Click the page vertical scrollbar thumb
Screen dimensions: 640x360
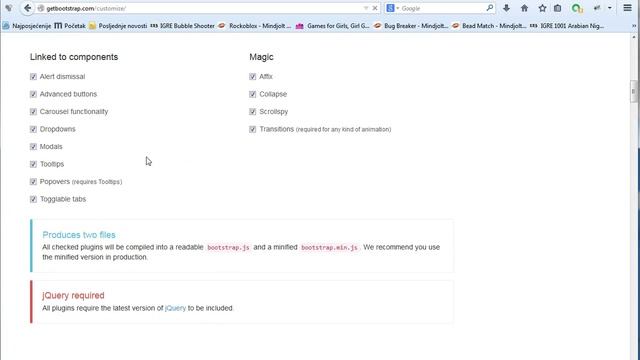[633, 91]
